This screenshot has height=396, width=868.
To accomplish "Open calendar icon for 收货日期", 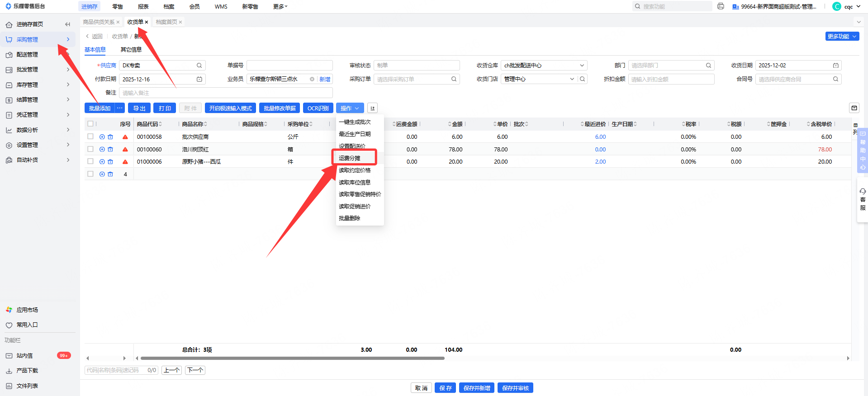I will tap(835, 66).
